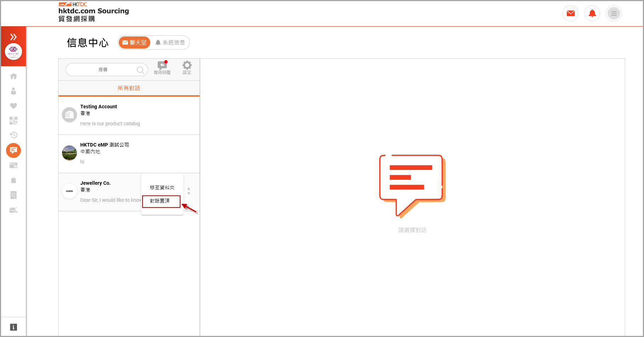Image resolution: width=644 pixels, height=337 pixels.
Task: Toggle the three-dot menu for Jewellery Co.
Action: coord(189,191)
